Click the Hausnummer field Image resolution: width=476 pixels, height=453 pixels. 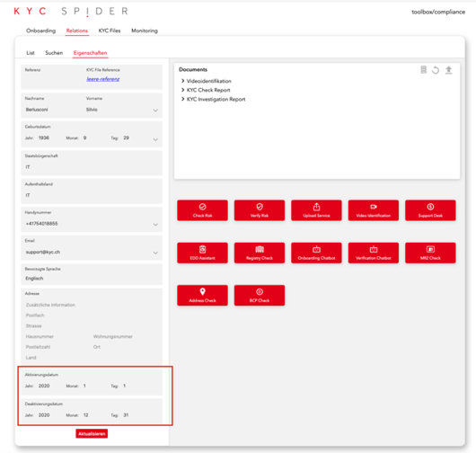click(40, 337)
